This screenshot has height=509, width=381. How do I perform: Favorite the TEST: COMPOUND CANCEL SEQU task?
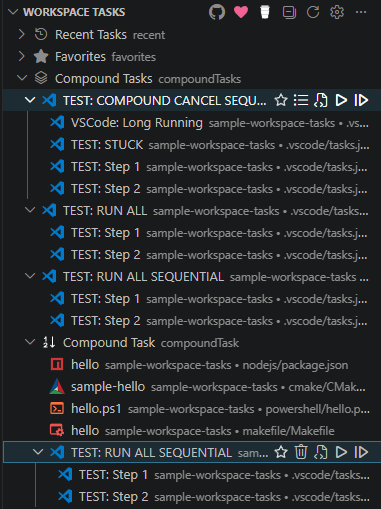[x=281, y=100]
